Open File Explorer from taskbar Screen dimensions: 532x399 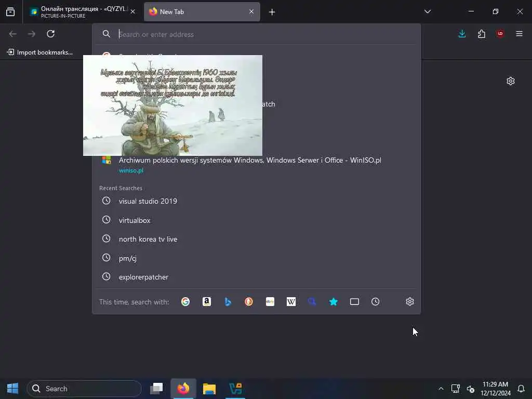pyautogui.click(x=209, y=389)
